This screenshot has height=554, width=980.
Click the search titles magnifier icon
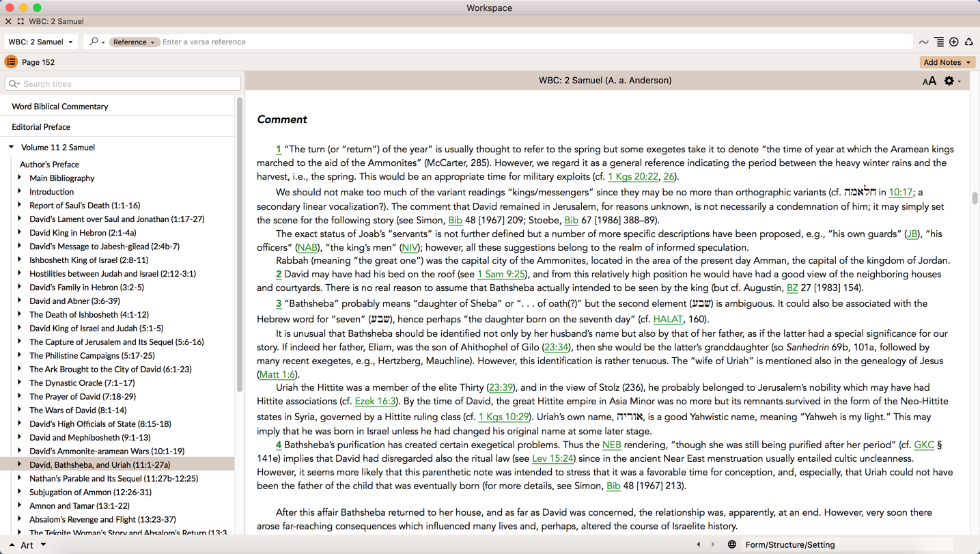(x=14, y=84)
